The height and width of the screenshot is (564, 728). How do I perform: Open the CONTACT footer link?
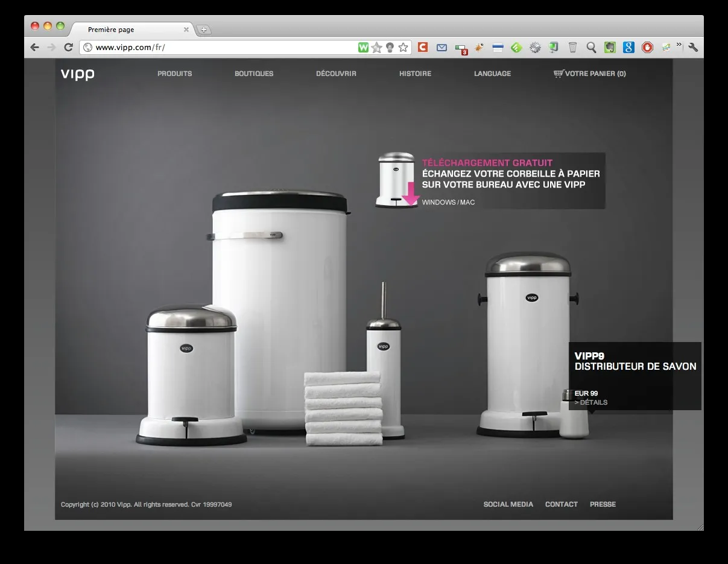click(562, 504)
